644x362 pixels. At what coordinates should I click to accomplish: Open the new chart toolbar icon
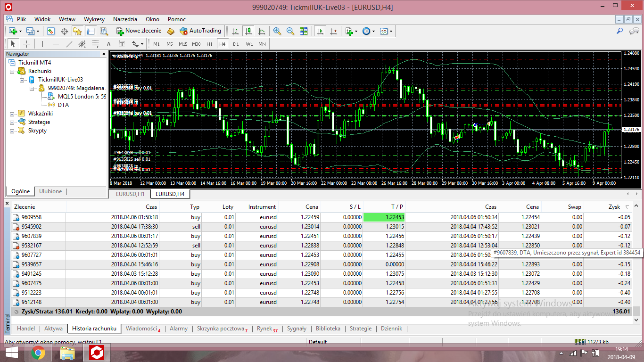tap(13, 31)
